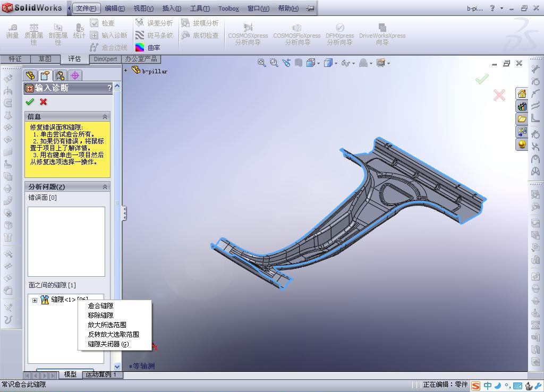Switch to PropertyManager tab icon
Viewport: 544px width, 392px height.
click(x=45, y=75)
